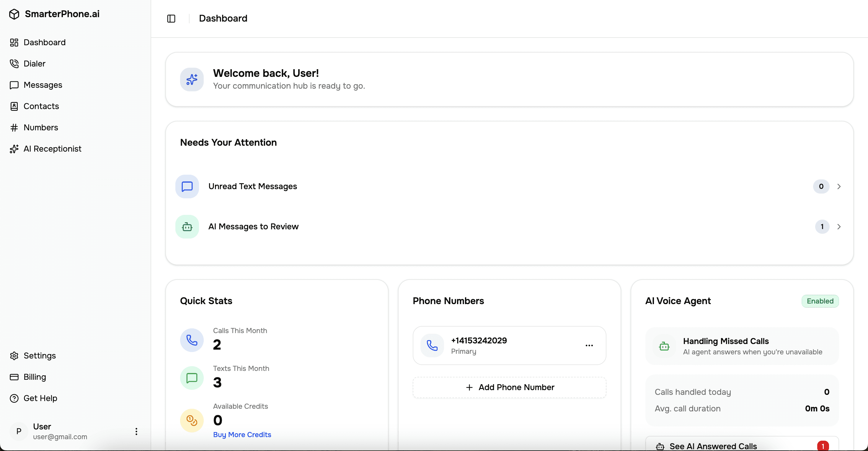Screen dimensions: 868x451
Task: Click the Calls This Month phone icon
Action: point(192,340)
